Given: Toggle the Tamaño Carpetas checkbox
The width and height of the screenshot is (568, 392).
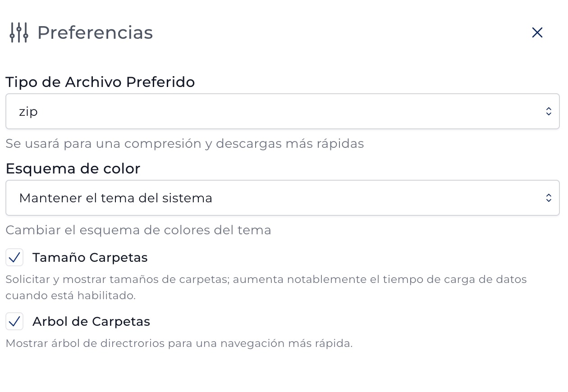Looking at the screenshot, I should (x=14, y=258).
